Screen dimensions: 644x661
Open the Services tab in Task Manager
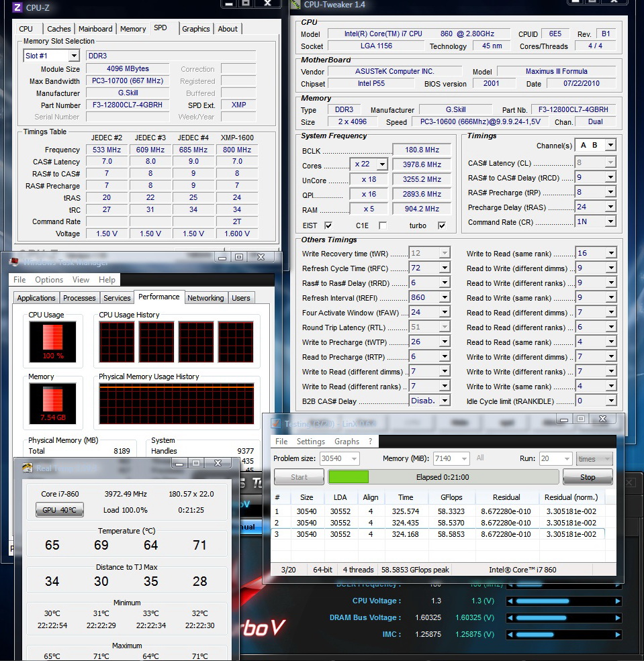[x=117, y=298]
